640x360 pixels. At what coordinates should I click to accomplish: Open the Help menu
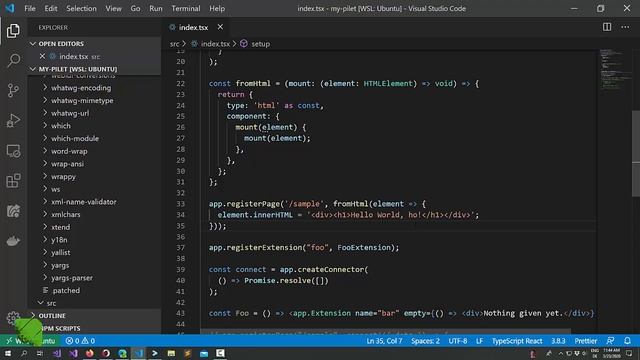pyautogui.click(x=217, y=8)
